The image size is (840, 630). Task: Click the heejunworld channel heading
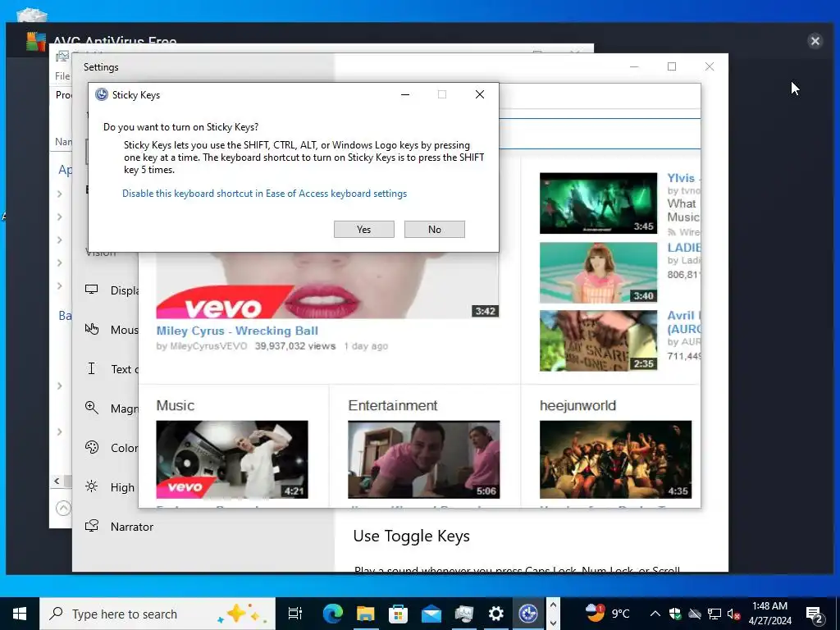pos(577,405)
